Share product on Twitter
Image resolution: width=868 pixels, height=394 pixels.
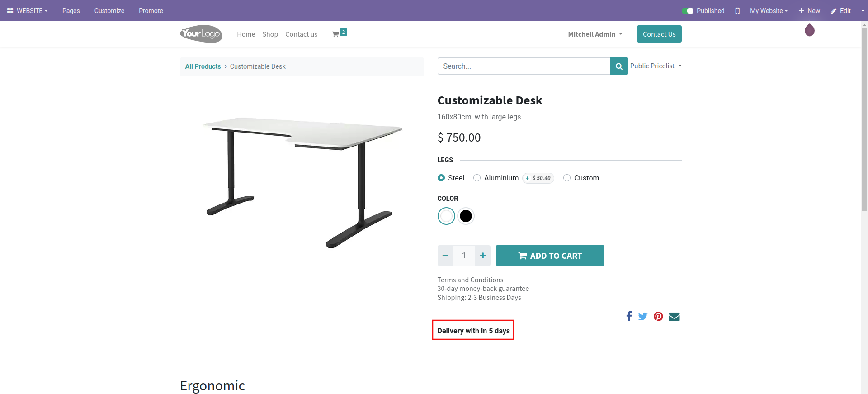[643, 316]
